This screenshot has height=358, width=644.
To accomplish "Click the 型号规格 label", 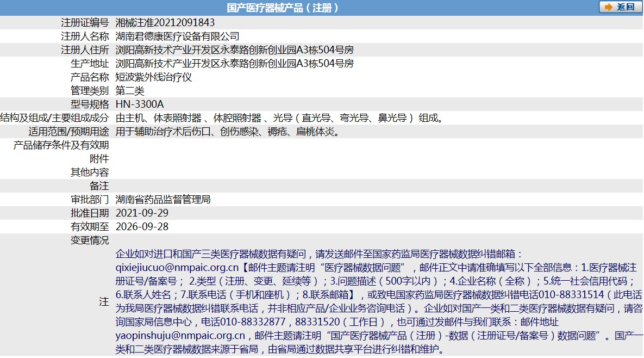I will pyautogui.click(x=90, y=104).
